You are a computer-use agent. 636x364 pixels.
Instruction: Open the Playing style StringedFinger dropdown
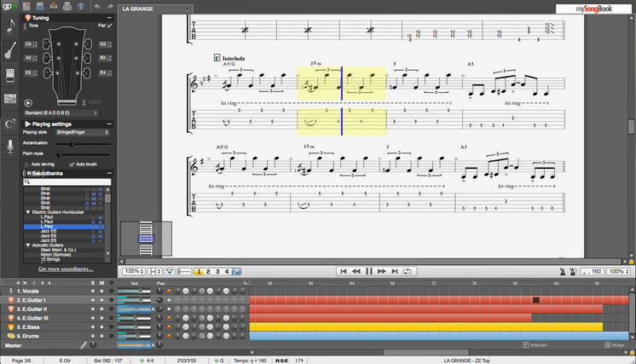pos(83,132)
